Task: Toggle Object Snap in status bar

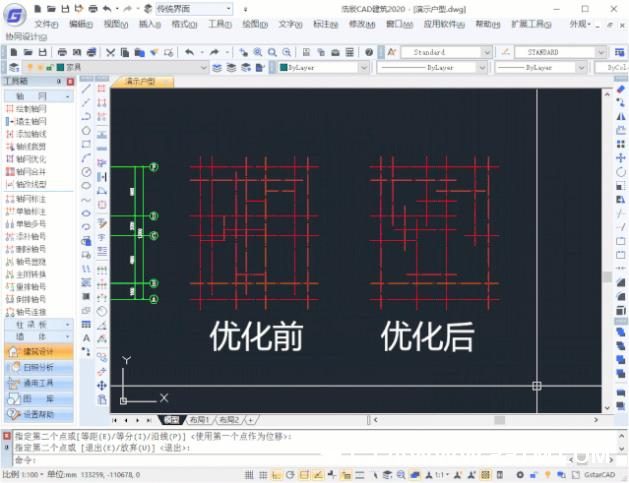Action: pyautogui.click(x=304, y=475)
